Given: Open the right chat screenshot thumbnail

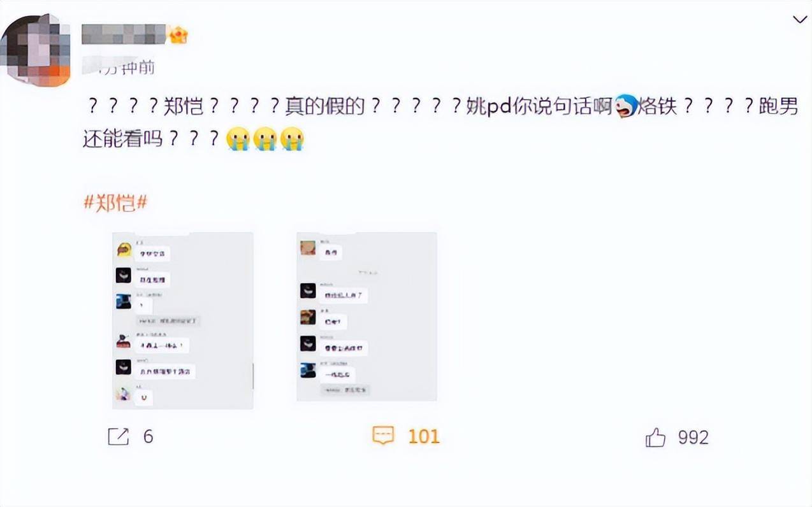Looking at the screenshot, I should tap(366, 317).
